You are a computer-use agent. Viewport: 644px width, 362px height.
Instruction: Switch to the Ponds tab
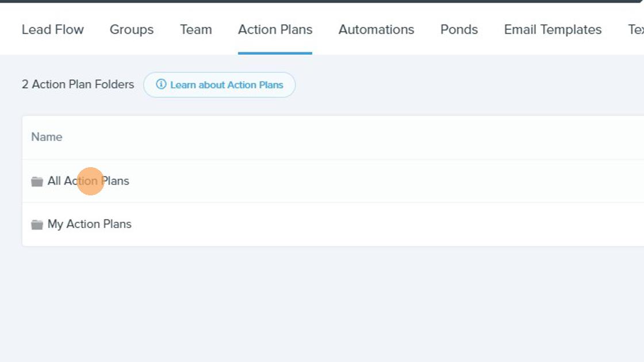459,29
